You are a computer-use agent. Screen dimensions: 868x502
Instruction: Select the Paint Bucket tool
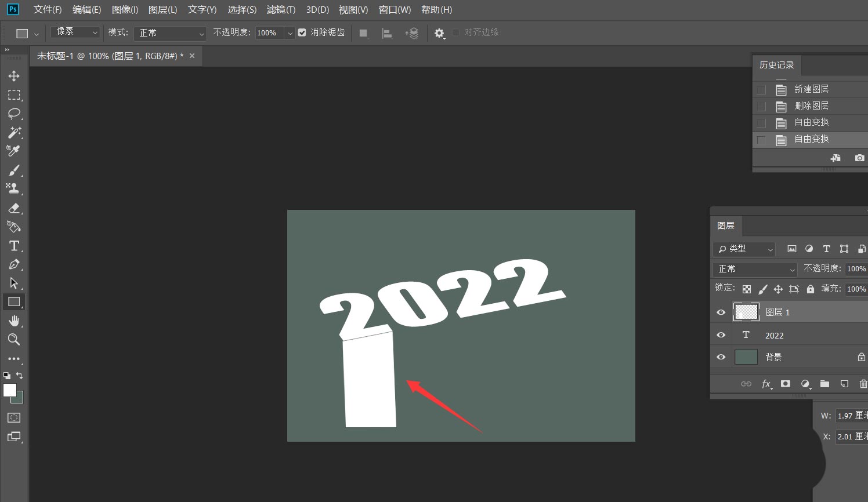coord(14,227)
